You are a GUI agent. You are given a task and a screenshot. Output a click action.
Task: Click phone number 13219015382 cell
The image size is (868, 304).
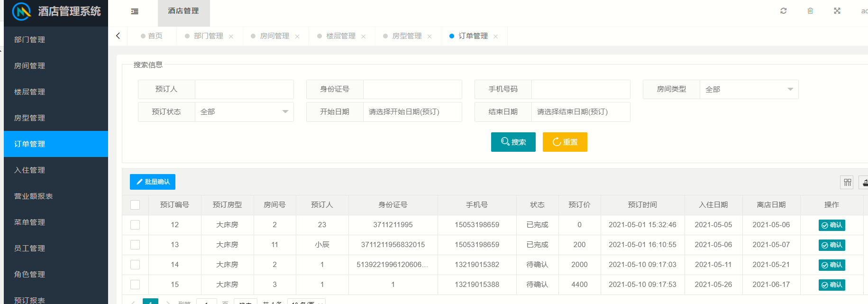pyautogui.click(x=477, y=265)
